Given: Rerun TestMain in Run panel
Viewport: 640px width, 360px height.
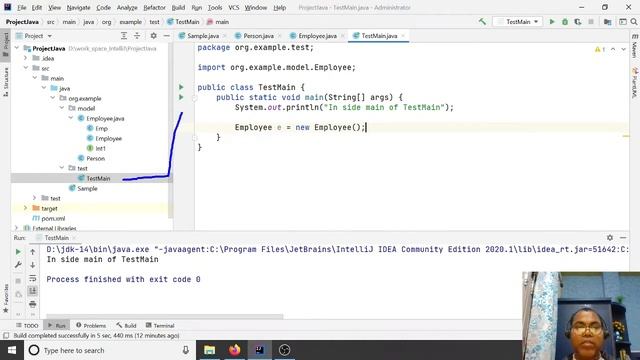Looking at the screenshot, I should pyautogui.click(x=18, y=252).
